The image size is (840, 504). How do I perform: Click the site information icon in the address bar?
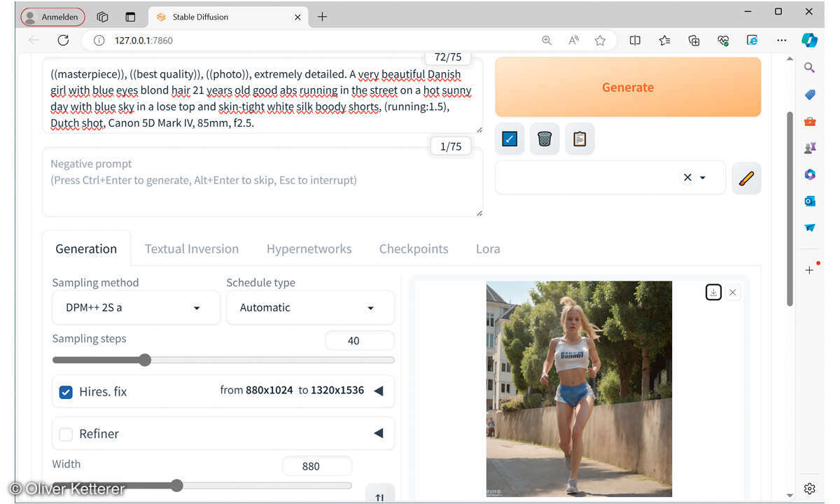(99, 41)
